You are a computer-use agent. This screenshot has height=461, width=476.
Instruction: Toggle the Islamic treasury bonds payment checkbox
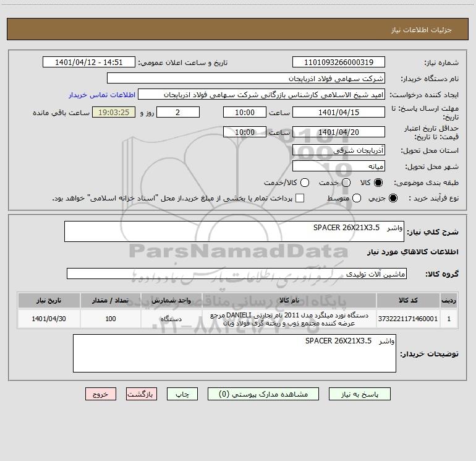(300, 198)
